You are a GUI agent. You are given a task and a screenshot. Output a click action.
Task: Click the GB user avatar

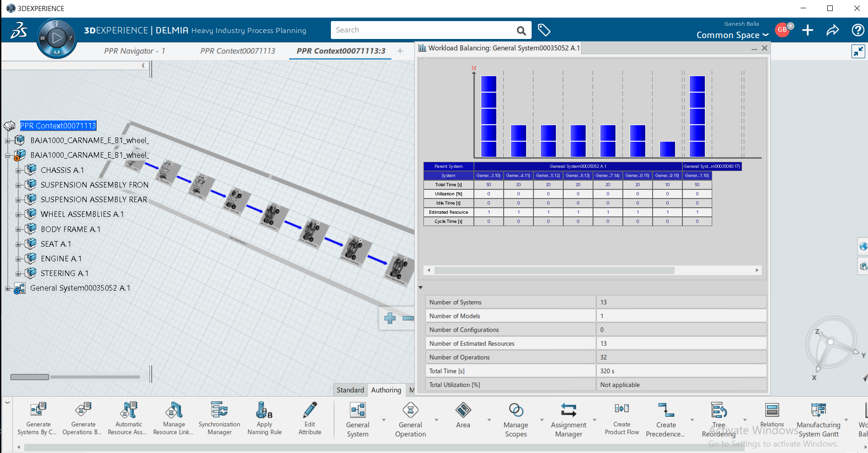coord(782,30)
